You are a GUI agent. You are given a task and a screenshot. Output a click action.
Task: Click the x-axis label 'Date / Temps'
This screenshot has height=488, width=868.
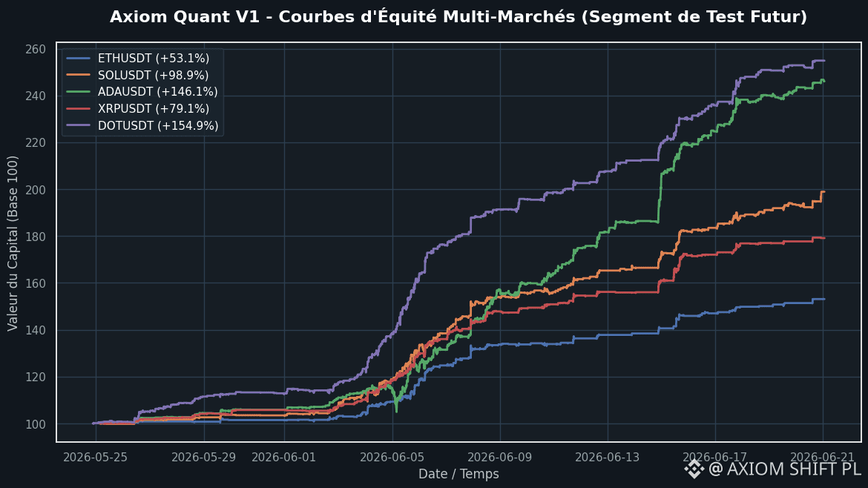[x=458, y=474]
